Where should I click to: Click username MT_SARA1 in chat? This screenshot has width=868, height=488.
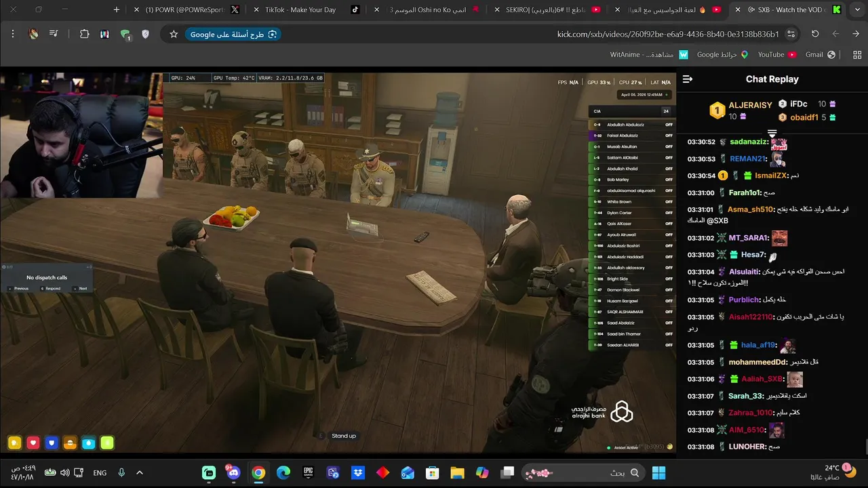coord(749,238)
